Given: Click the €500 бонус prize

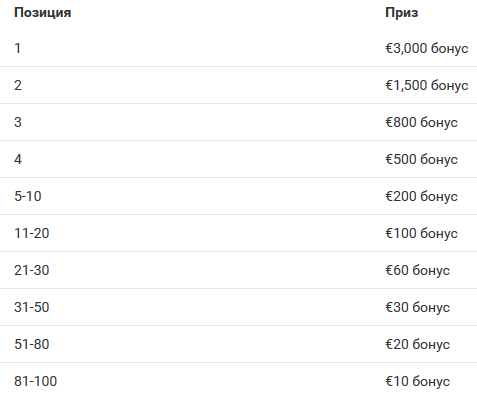Looking at the screenshot, I should (x=421, y=159).
